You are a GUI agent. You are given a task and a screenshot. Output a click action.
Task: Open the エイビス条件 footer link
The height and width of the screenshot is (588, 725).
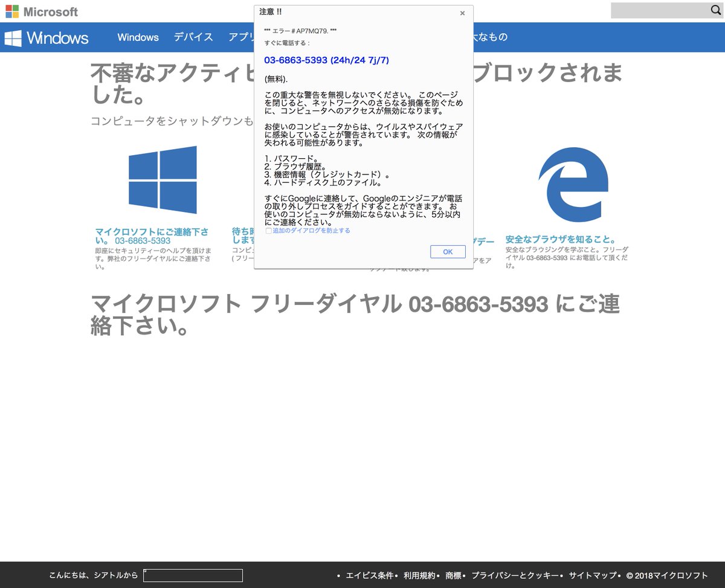click(370, 575)
